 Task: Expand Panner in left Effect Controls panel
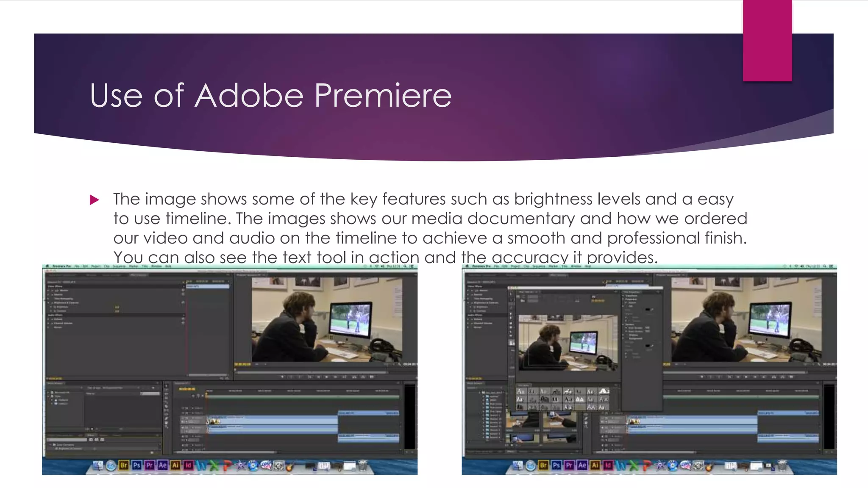pyautogui.click(x=48, y=327)
